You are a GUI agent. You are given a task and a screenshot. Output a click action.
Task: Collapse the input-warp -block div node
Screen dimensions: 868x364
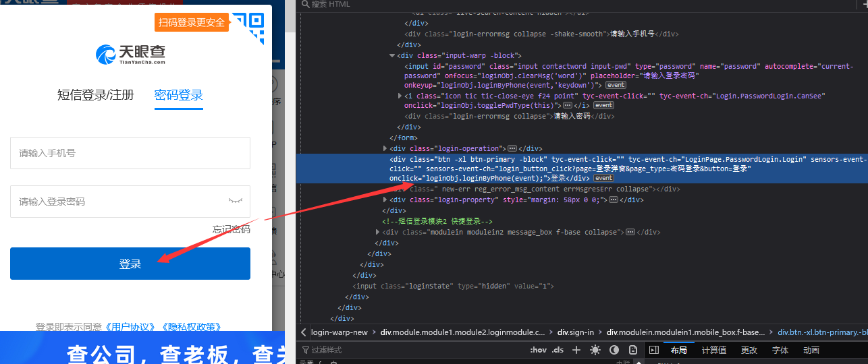[x=392, y=55]
